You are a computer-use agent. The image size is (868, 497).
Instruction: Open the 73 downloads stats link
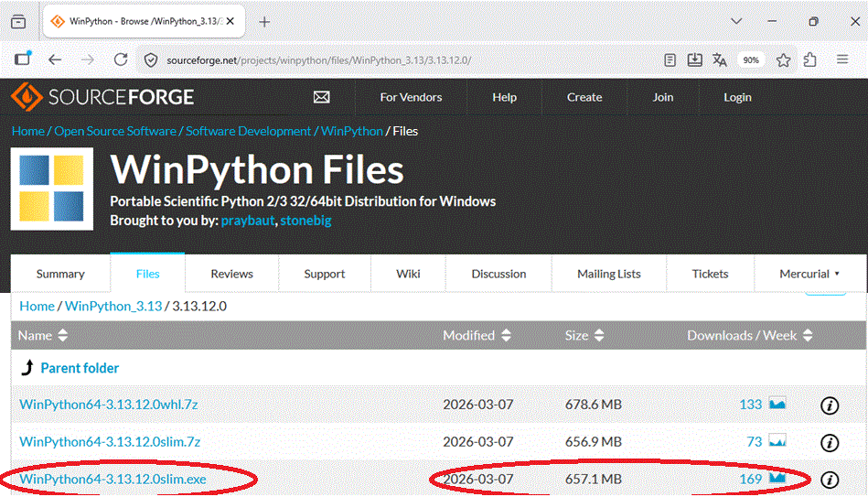click(754, 441)
